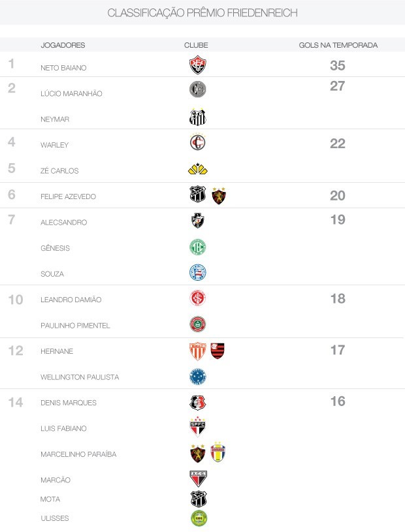
Task: Select player name Neto Baiano
Action: (63, 68)
